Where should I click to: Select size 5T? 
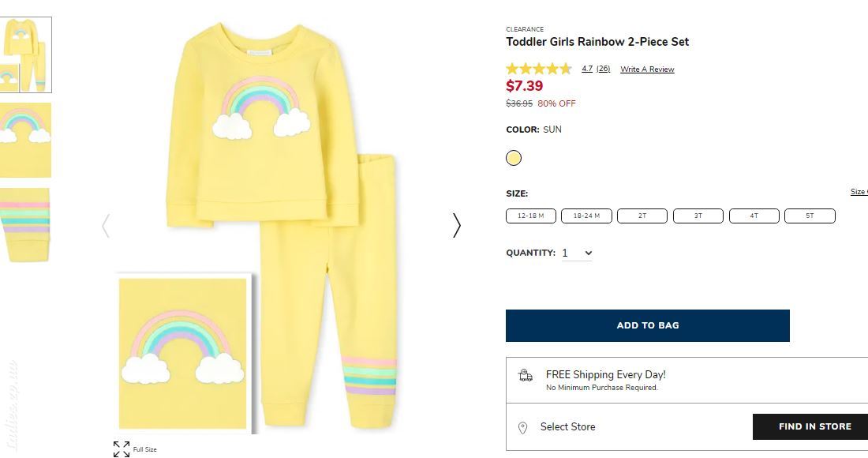coord(810,216)
